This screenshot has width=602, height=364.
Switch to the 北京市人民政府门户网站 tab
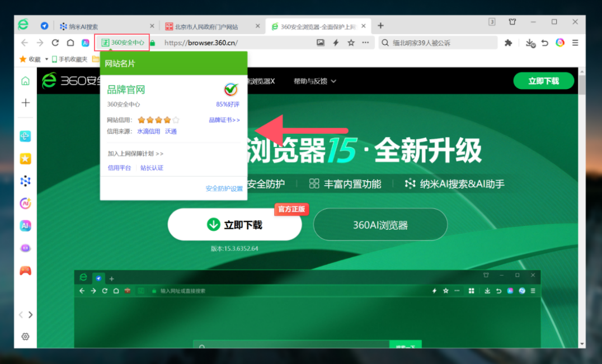[210, 26]
